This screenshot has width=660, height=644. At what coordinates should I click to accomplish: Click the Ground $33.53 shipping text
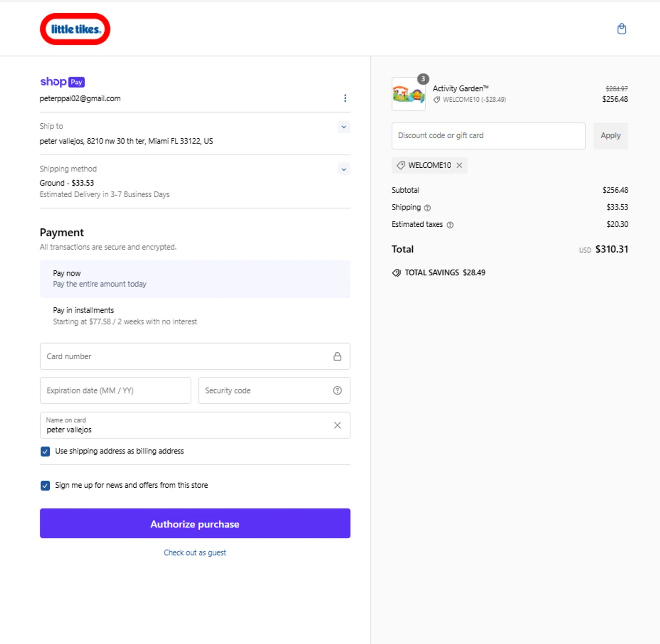[67, 183]
